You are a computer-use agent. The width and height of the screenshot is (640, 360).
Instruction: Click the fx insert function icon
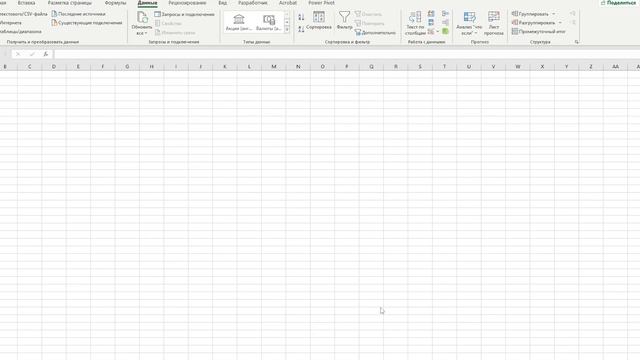tap(46, 54)
